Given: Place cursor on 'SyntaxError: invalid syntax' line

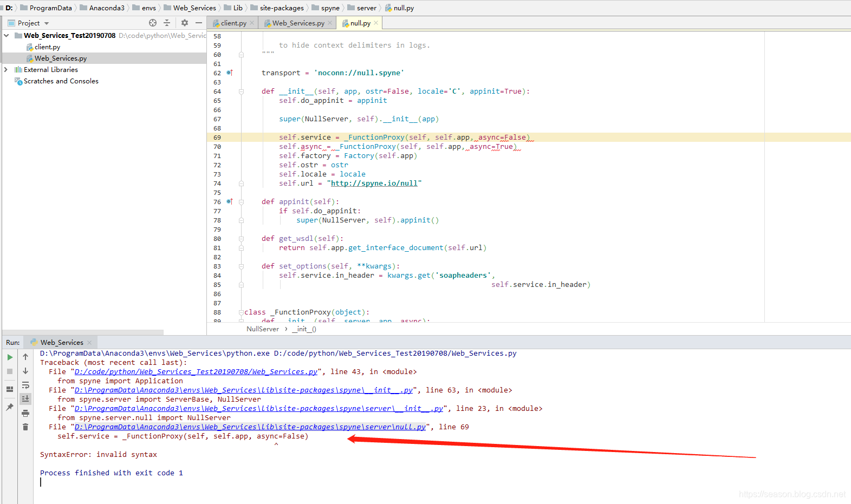Looking at the screenshot, I should [99, 455].
